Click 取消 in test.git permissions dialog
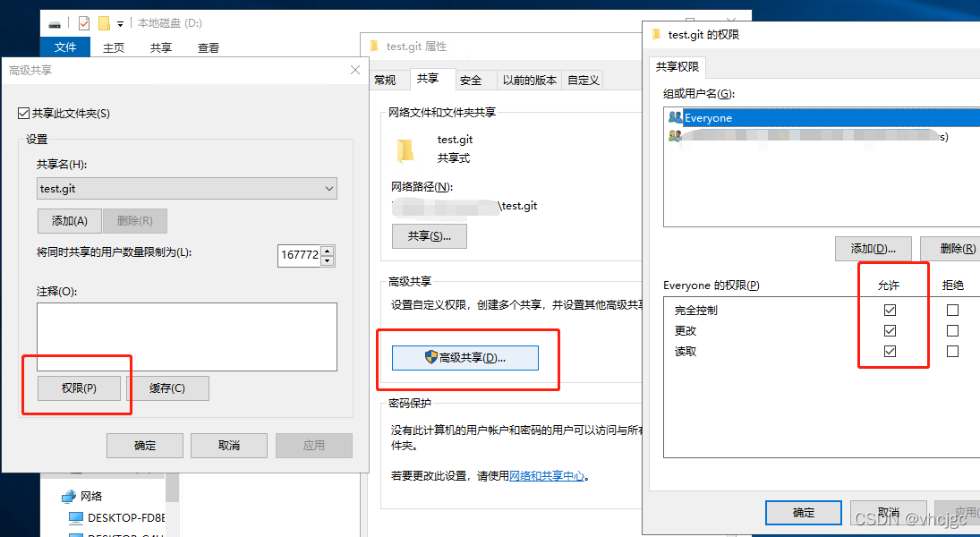The width and height of the screenshot is (980, 537). click(888, 513)
